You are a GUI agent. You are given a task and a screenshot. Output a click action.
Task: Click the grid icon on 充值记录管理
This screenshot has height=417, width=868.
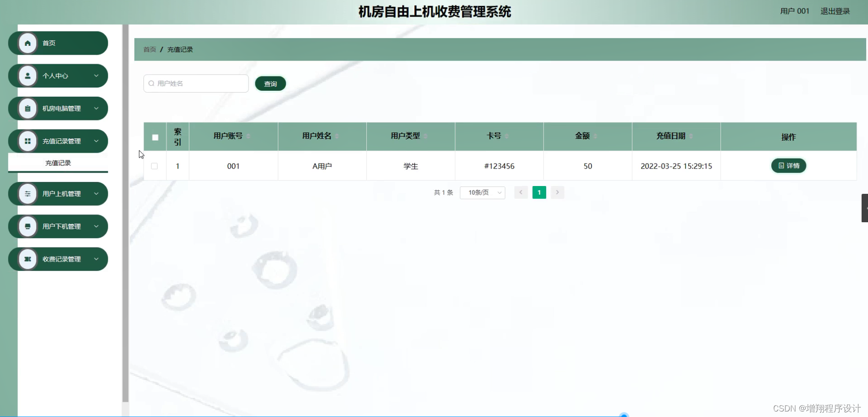28,141
